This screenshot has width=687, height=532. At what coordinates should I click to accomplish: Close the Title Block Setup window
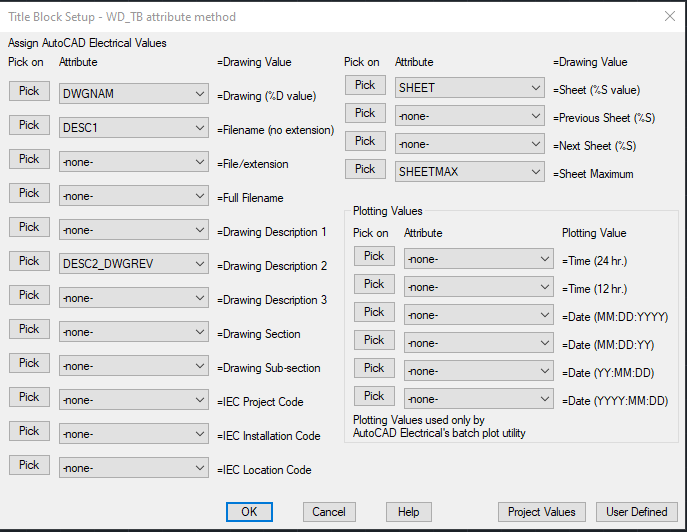pyautogui.click(x=669, y=16)
